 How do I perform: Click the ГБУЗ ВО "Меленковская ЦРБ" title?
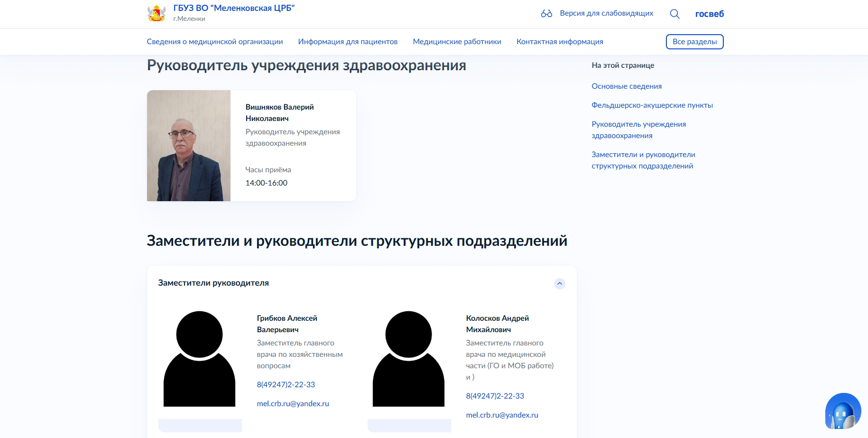pyautogui.click(x=234, y=8)
